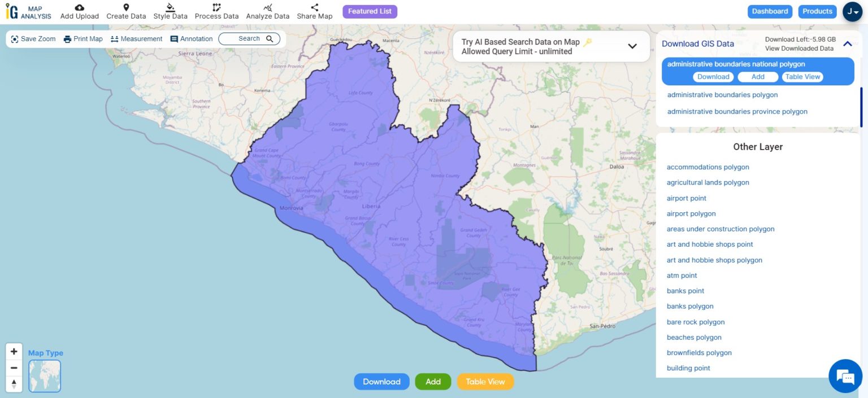Download the administrative boundaries national polygon layer
The image size is (868, 398).
[x=713, y=76]
